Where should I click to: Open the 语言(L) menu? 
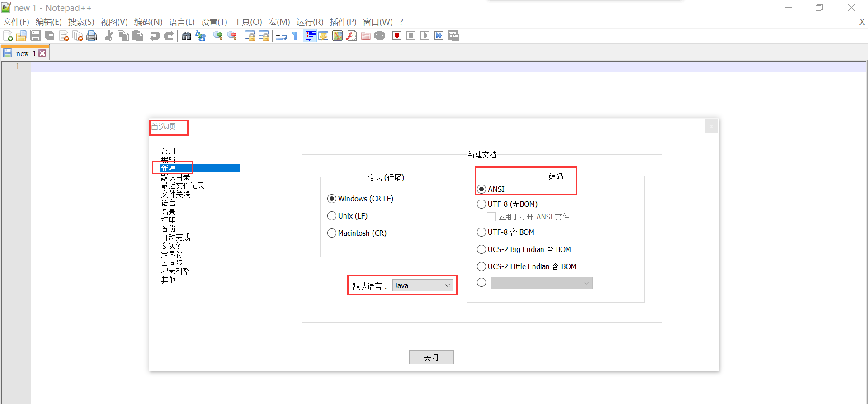[182, 22]
